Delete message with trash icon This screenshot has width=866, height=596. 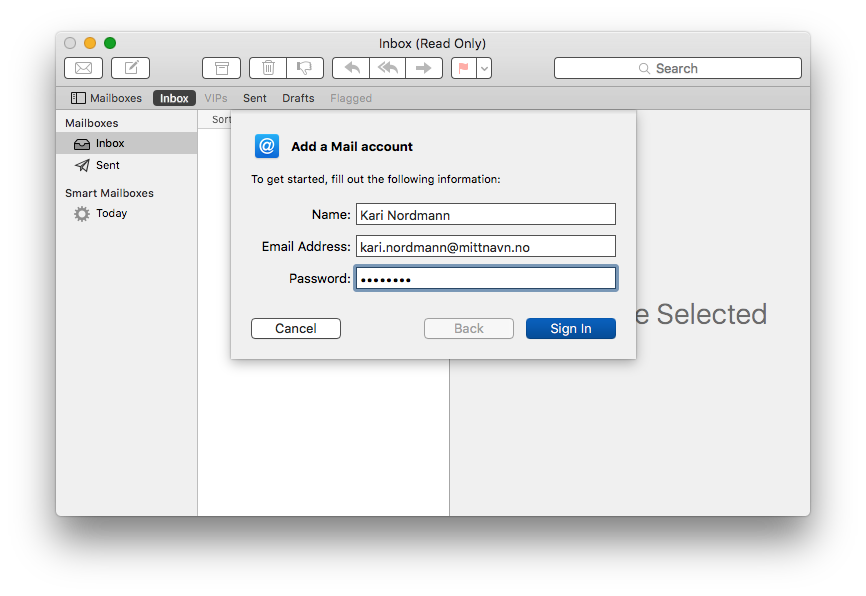coord(268,68)
